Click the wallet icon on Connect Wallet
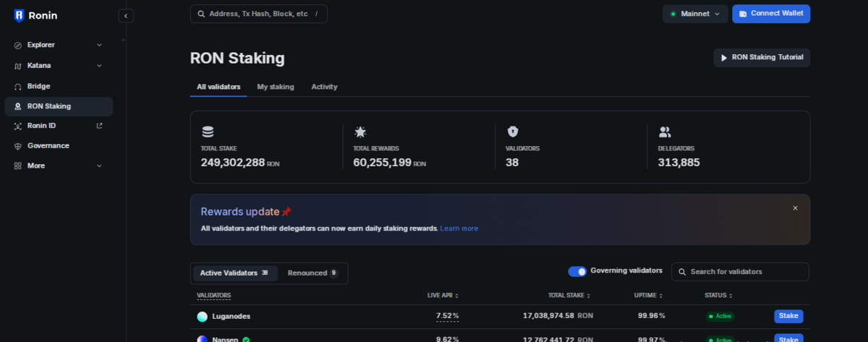Image resolution: width=868 pixels, height=342 pixels. [743, 14]
